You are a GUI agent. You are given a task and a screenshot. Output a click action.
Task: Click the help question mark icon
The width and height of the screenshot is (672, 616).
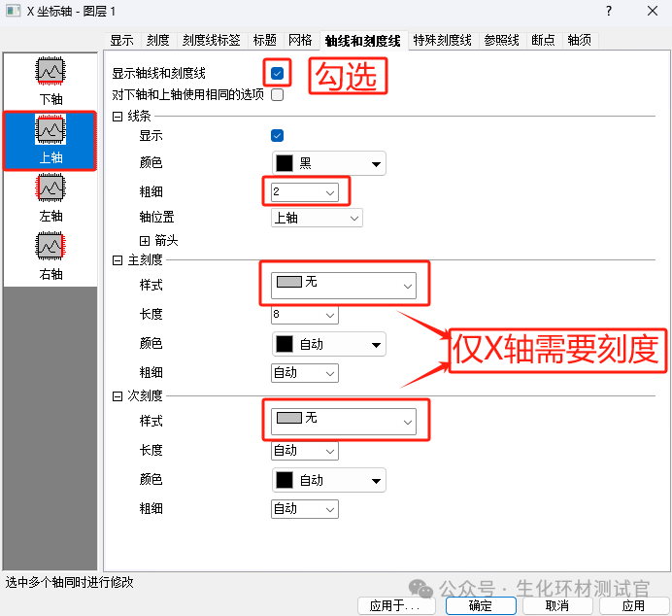tap(609, 11)
